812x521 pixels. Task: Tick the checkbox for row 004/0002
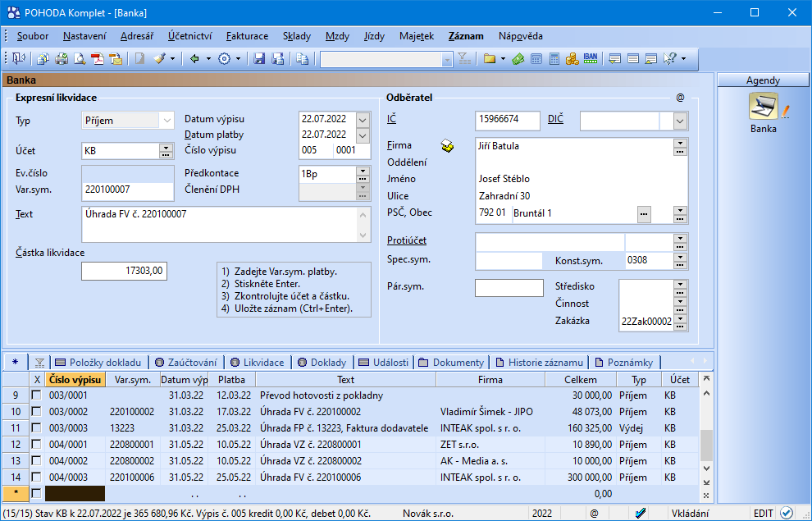point(36,461)
